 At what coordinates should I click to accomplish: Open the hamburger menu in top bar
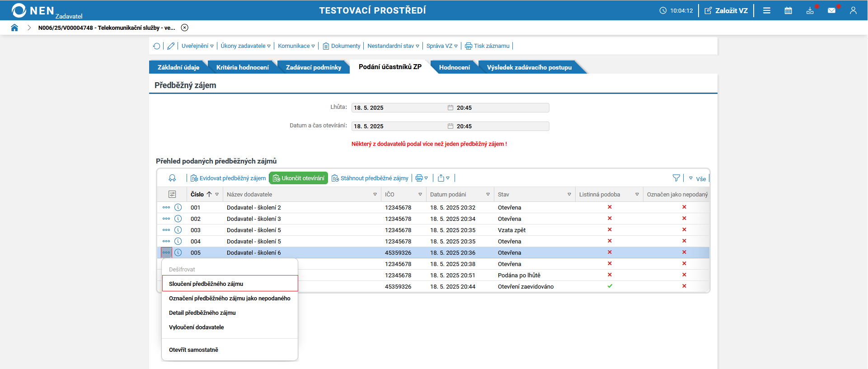coord(767,10)
